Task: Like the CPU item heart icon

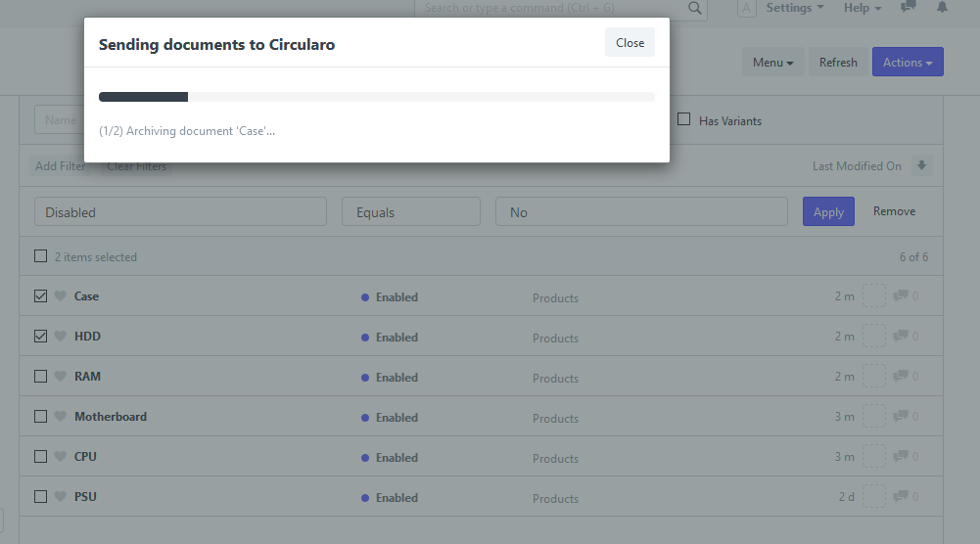Action: pyautogui.click(x=60, y=457)
